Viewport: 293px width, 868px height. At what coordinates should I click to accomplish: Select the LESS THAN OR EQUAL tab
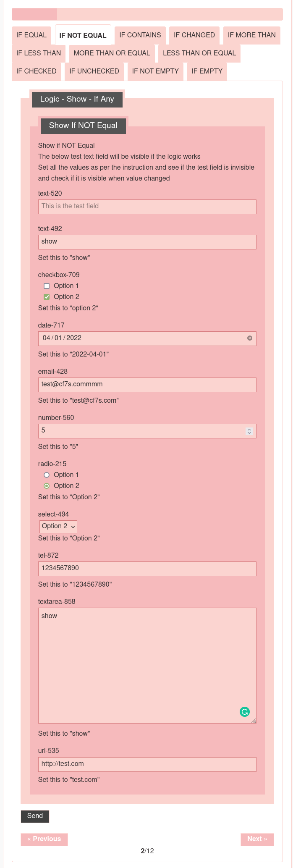click(199, 53)
